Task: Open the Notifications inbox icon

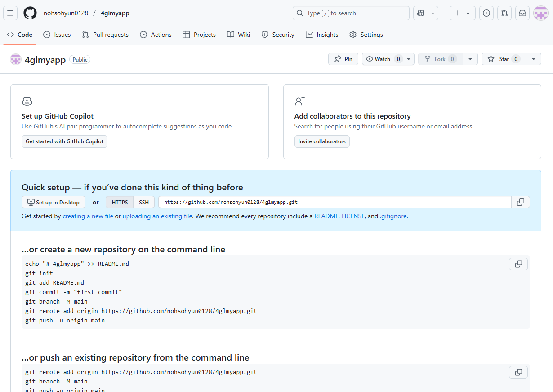Action: [x=522, y=13]
